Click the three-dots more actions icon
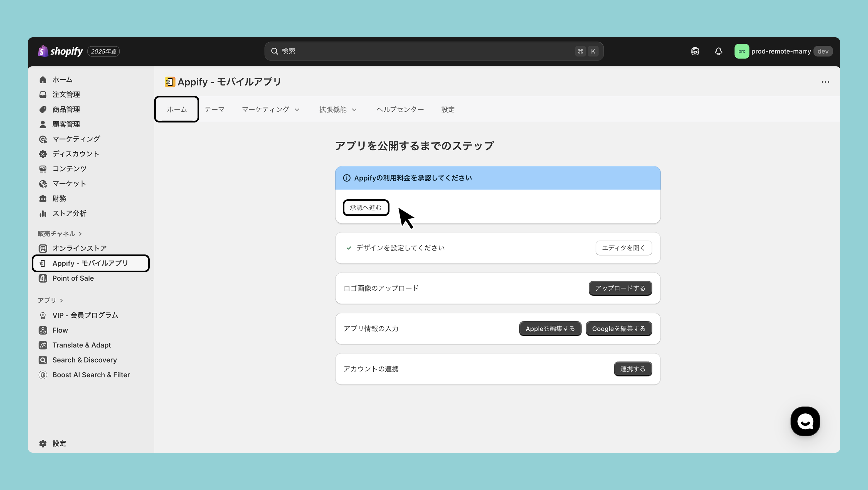 825,82
